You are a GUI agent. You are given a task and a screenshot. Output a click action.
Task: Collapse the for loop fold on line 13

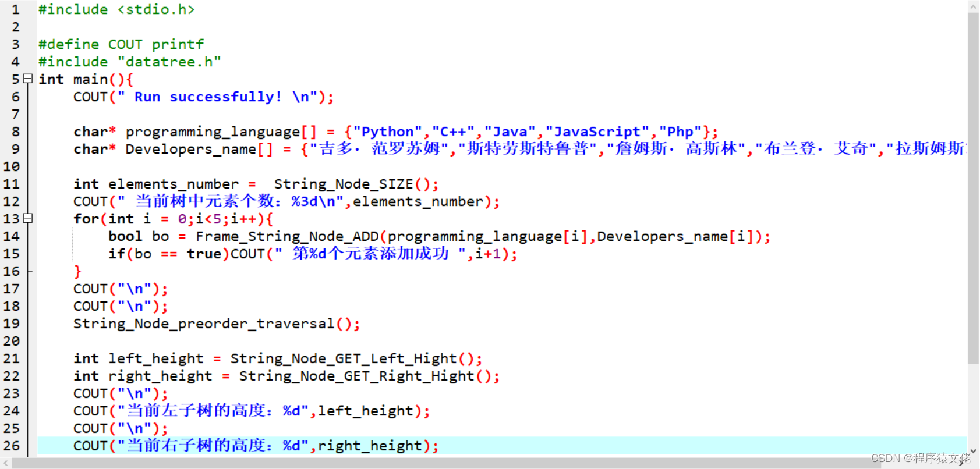point(27,219)
